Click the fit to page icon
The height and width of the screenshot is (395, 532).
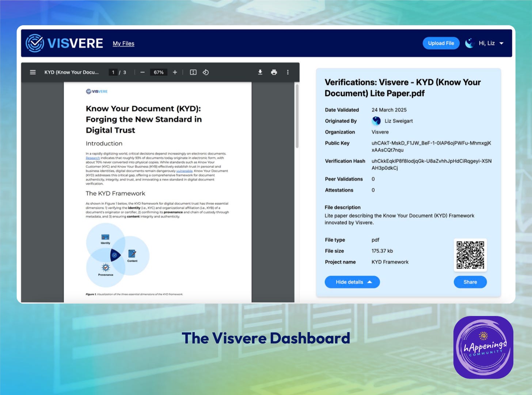click(x=193, y=72)
